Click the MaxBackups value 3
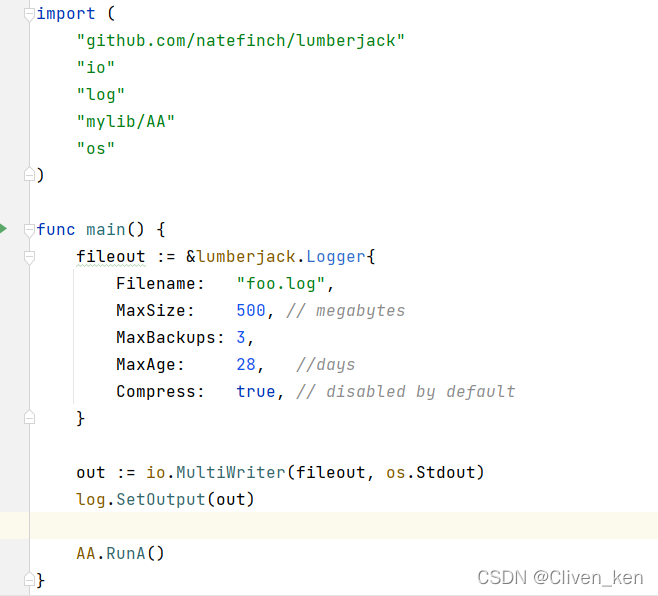 pyautogui.click(x=241, y=337)
